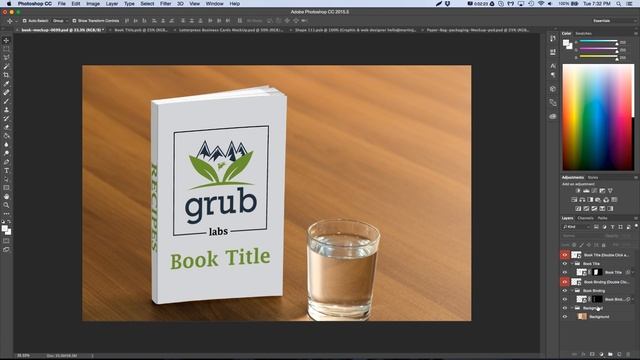Filter layers by type layers

(x=612, y=227)
